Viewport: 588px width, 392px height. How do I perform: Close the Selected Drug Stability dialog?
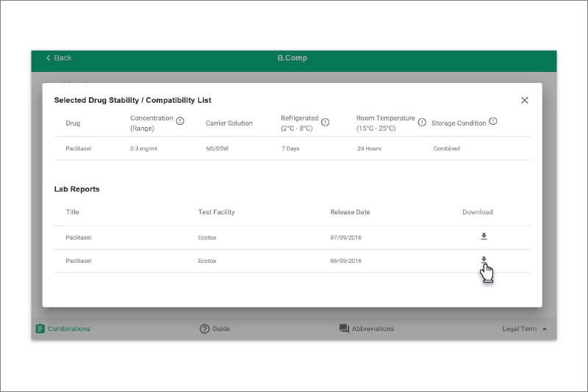(x=525, y=100)
